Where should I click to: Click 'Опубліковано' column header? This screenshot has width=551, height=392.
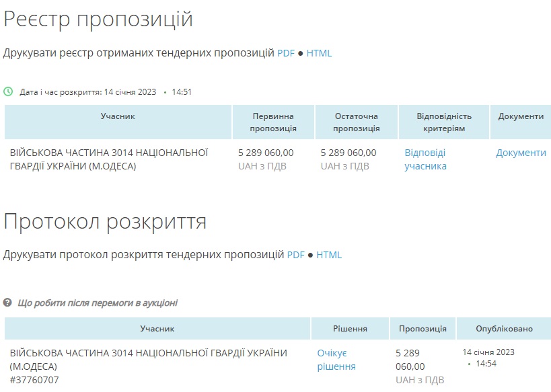click(x=505, y=329)
